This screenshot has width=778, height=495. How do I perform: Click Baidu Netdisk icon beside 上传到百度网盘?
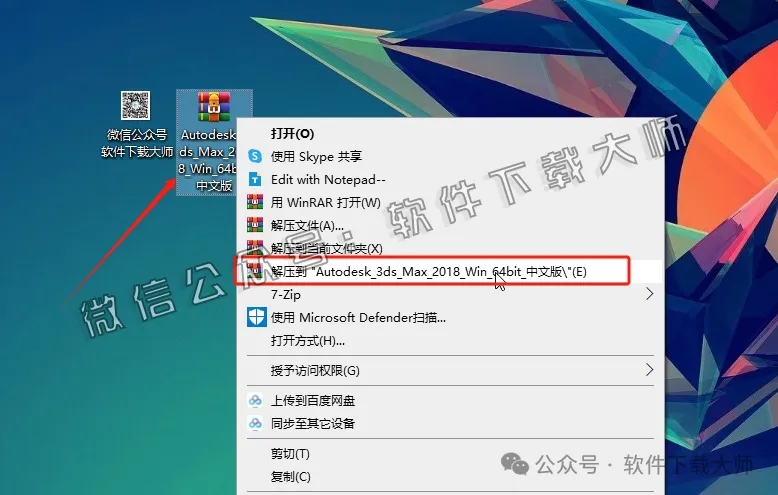(x=255, y=400)
